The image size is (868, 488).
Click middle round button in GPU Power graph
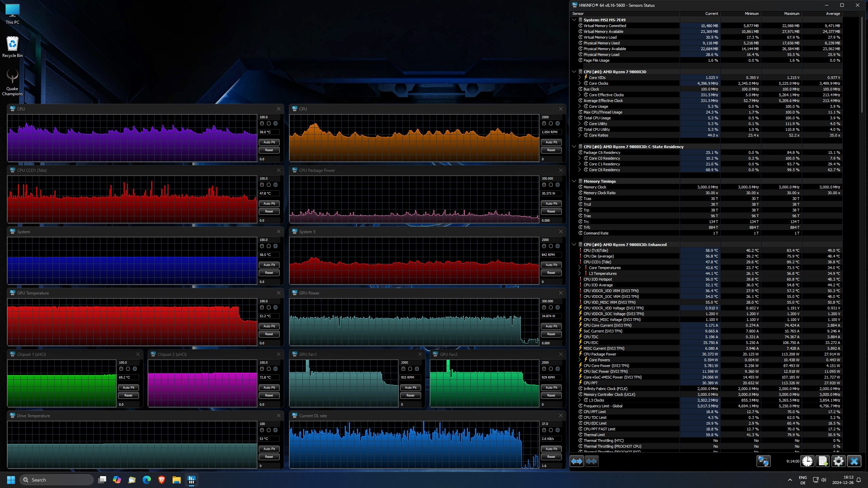click(551, 307)
